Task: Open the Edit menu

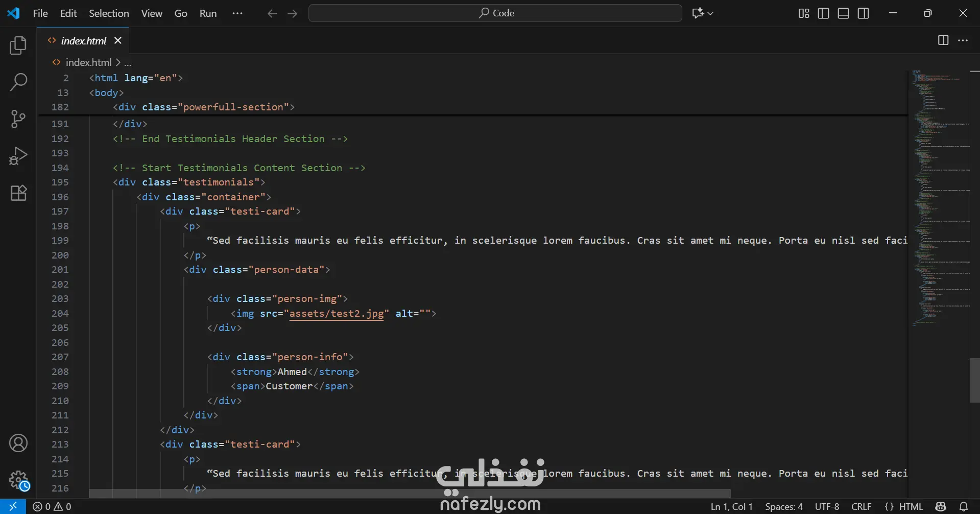Action: [68, 13]
